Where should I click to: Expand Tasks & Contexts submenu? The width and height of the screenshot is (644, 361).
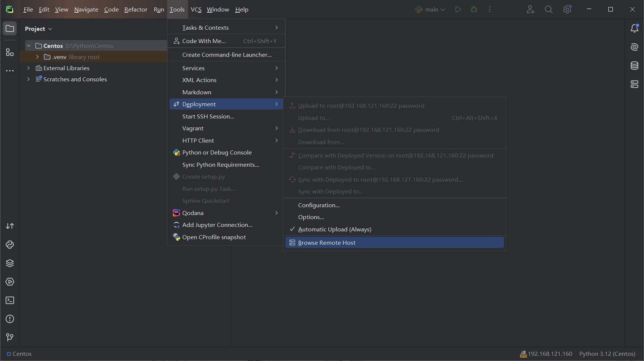[x=226, y=27]
